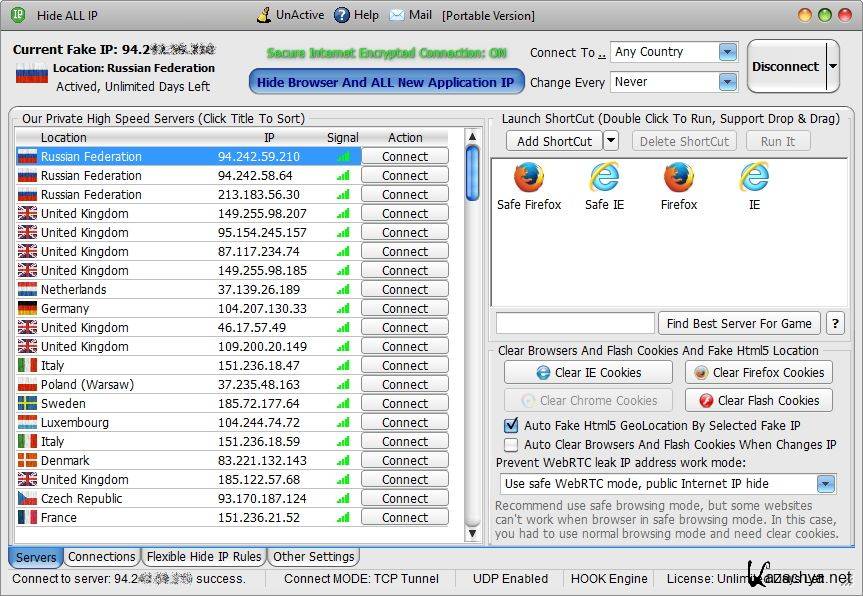Viewport: 863px width, 596px height.
Task: Click Connect for the Germany server
Action: click(x=405, y=308)
